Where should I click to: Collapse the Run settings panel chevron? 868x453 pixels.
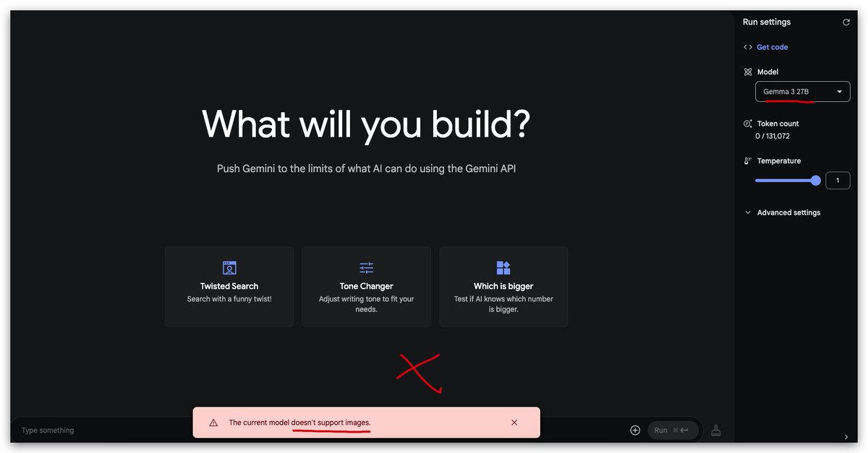pos(846,437)
